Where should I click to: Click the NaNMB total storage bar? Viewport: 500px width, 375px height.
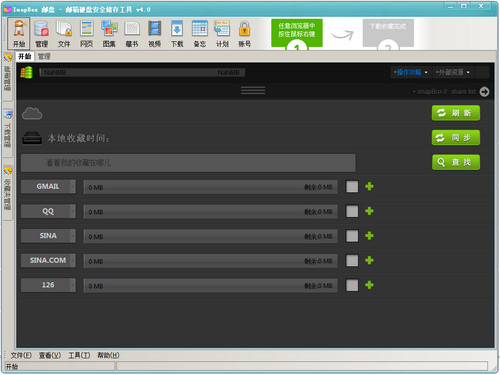[142, 72]
